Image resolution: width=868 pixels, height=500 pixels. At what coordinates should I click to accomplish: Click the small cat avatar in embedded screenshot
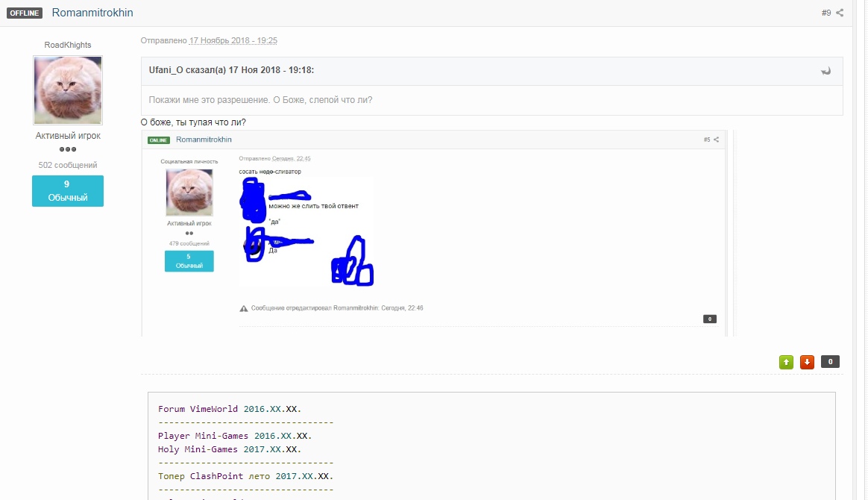click(189, 192)
